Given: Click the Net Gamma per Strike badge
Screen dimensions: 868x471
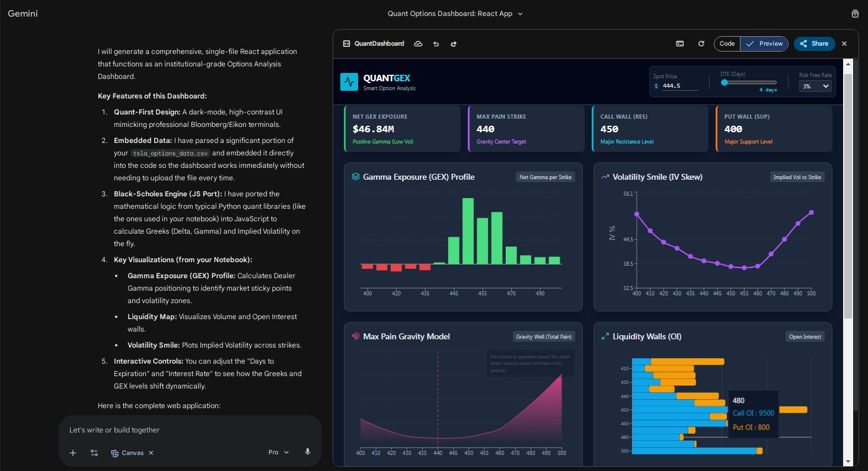Looking at the screenshot, I should pos(545,177).
